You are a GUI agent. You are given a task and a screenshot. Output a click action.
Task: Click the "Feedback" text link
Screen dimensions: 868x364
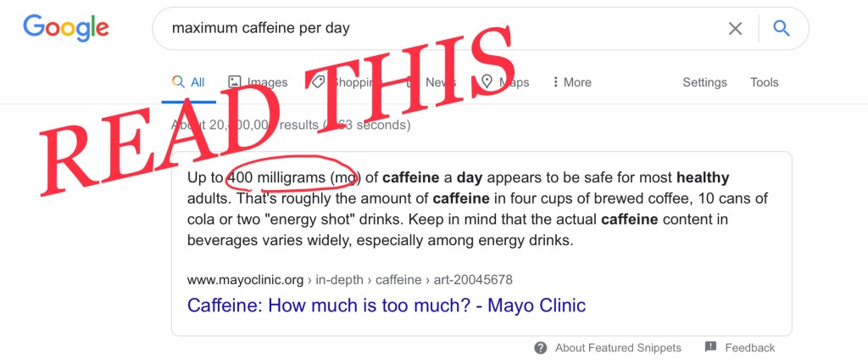pos(749,348)
